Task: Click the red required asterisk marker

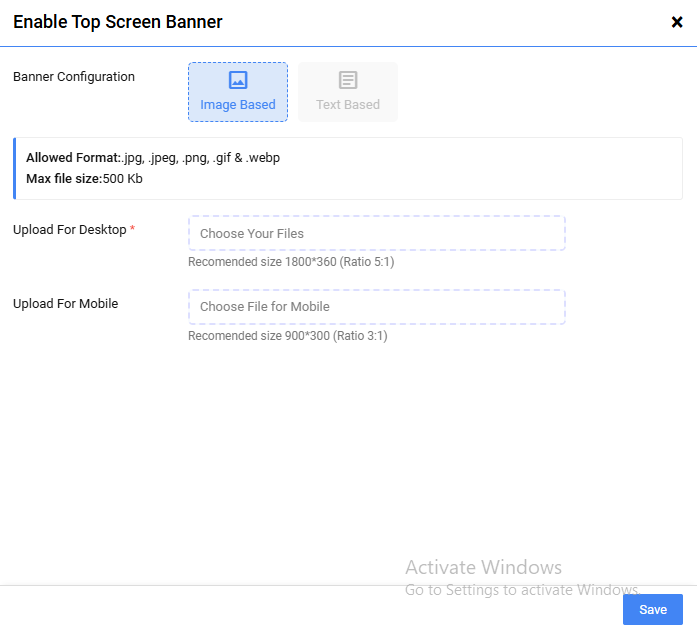Action: (133, 229)
